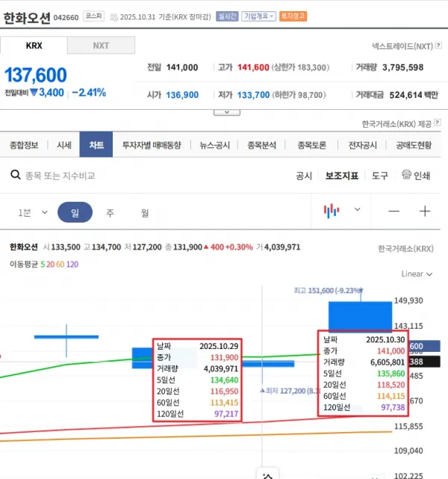Viewport: 448px width, 479px height.
Task: Open the Linear scale dropdown
Action: 417,274
